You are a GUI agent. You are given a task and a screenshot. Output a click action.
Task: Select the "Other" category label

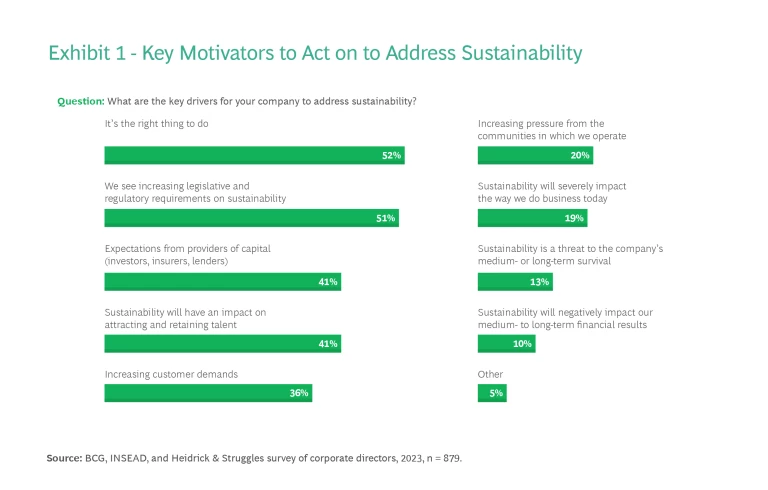(x=490, y=374)
